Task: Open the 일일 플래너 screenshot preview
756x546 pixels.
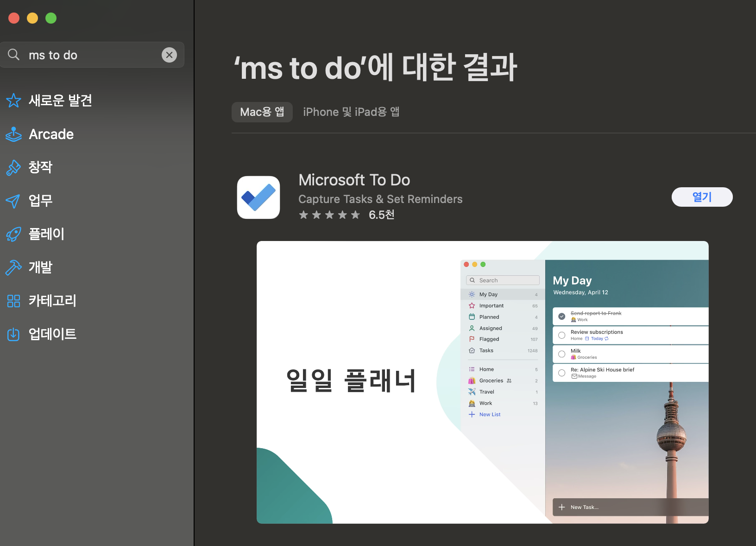Action: pyautogui.click(x=483, y=382)
